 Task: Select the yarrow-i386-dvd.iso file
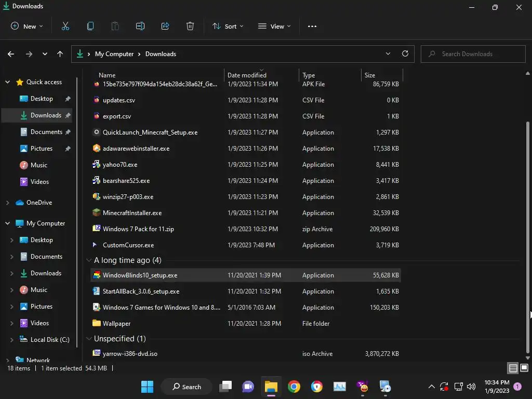coord(246,353)
